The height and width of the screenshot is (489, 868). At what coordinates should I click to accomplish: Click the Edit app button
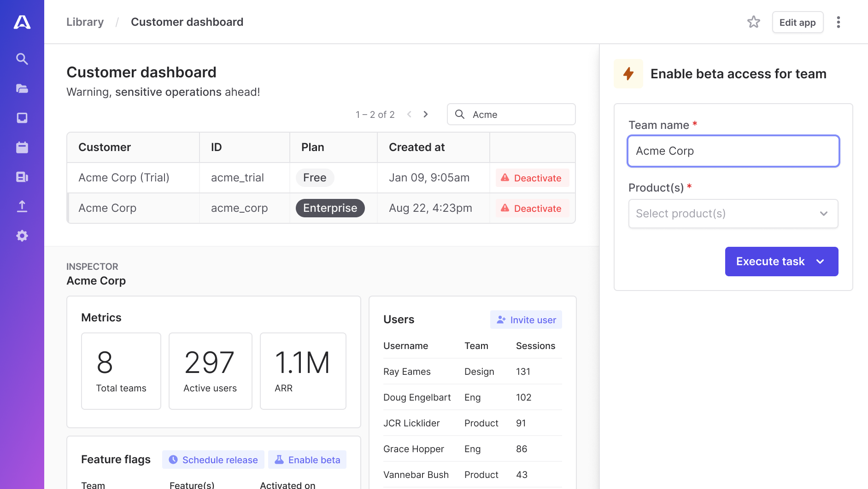click(x=798, y=22)
